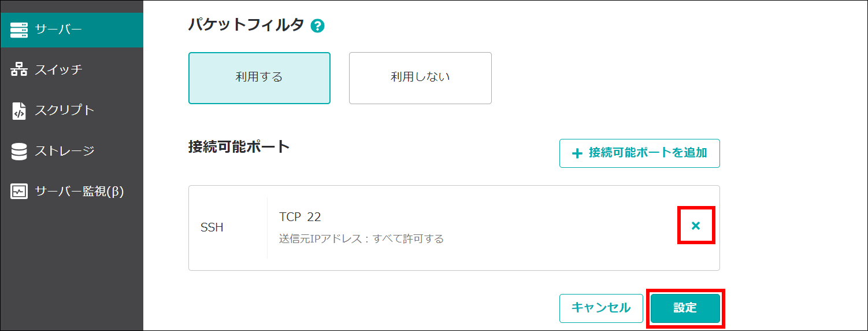Delete the SSH port with X icon

[696, 226]
